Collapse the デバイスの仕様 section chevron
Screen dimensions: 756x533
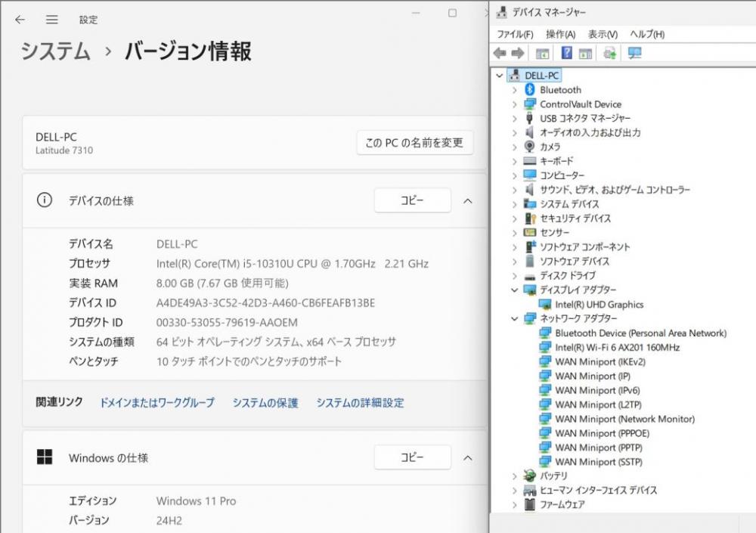click(467, 200)
